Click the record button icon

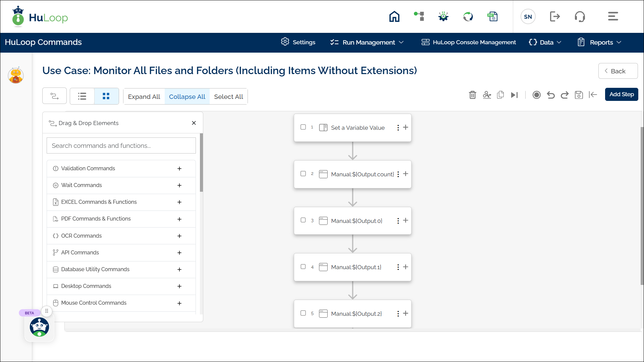(536, 95)
